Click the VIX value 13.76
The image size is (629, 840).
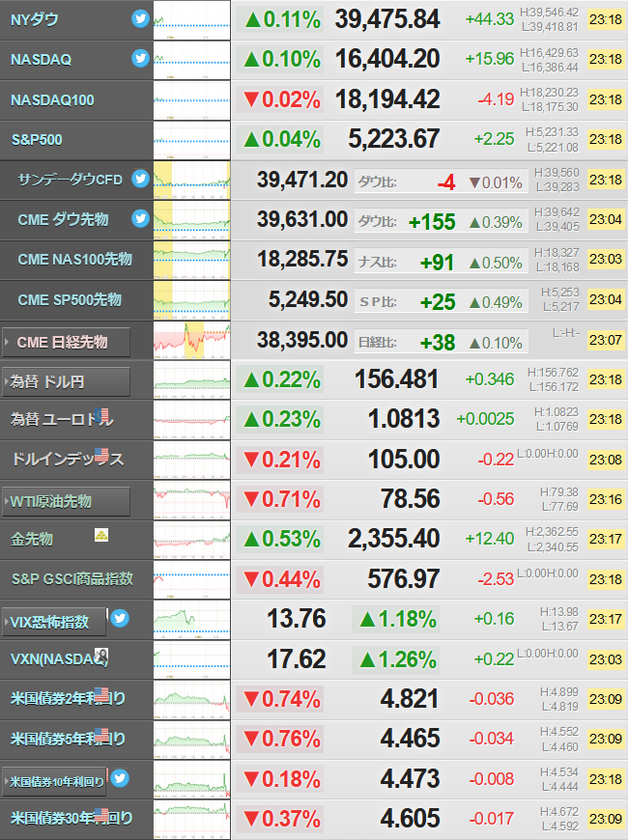pos(297,619)
